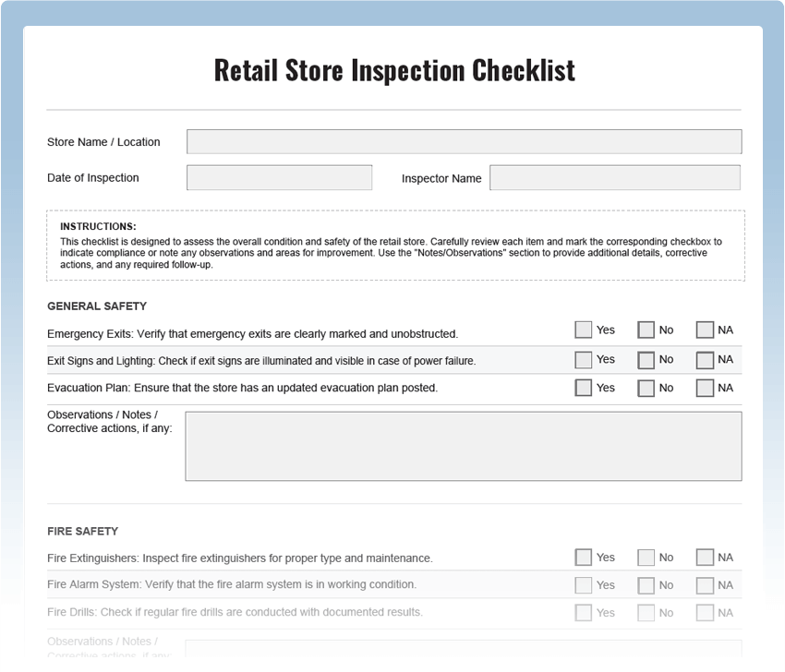Check Yes for Emergency Exits item
Image resolution: width=785 pixels, height=672 pixels.
tap(583, 329)
